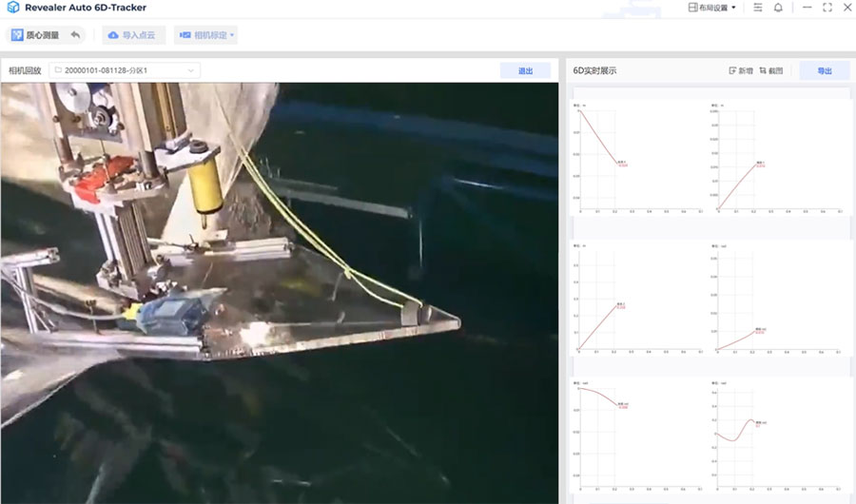Open the 20000101-081128-分区1 playback dropdown
Viewport: 856px width, 504px height.
tap(125, 70)
